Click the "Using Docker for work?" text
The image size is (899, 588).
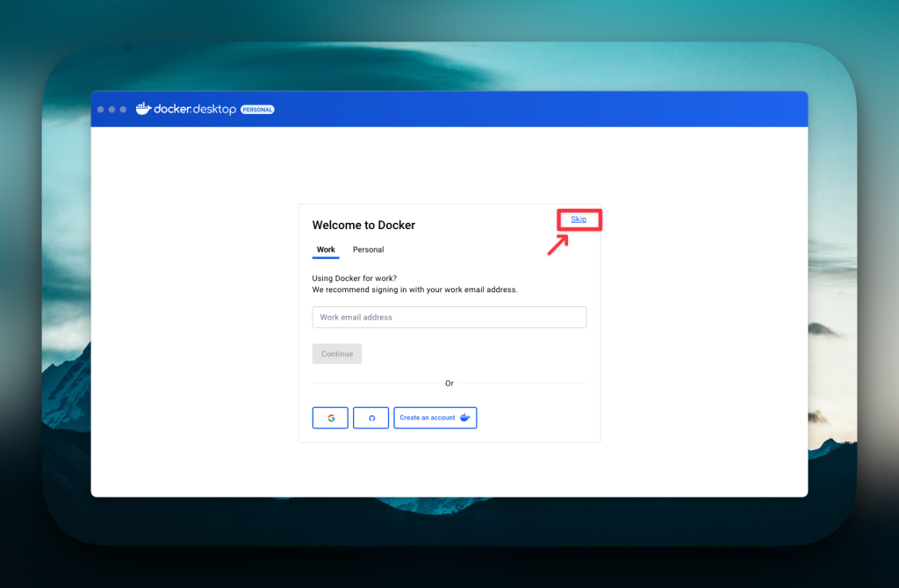[355, 278]
